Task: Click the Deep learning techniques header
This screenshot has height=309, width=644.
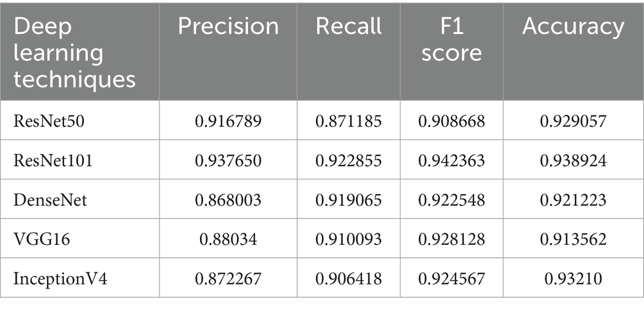Action: tap(75, 53)
